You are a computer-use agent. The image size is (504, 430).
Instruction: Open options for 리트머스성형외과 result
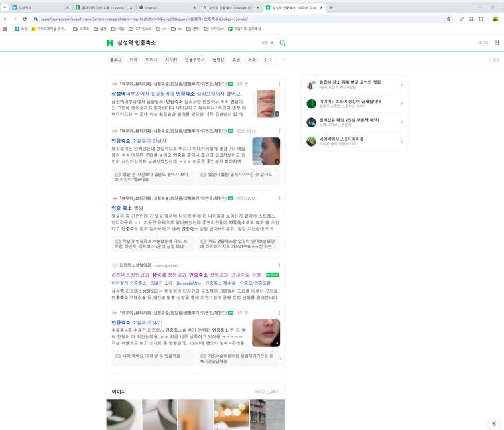(279, 265)
